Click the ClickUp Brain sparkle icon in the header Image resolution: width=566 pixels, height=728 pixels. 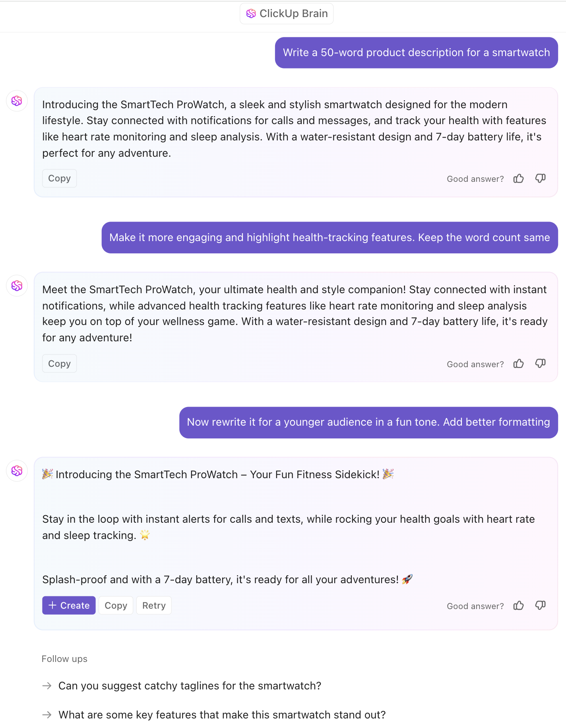coord(251,13)
